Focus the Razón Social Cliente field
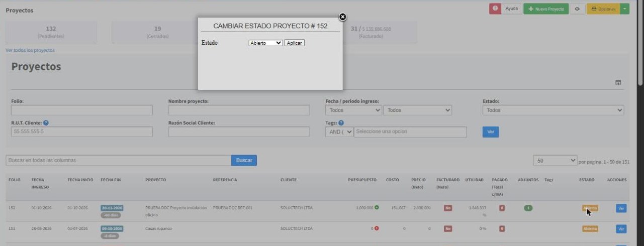644x246 pixels. pyautogui.click(x=239, y=132)
